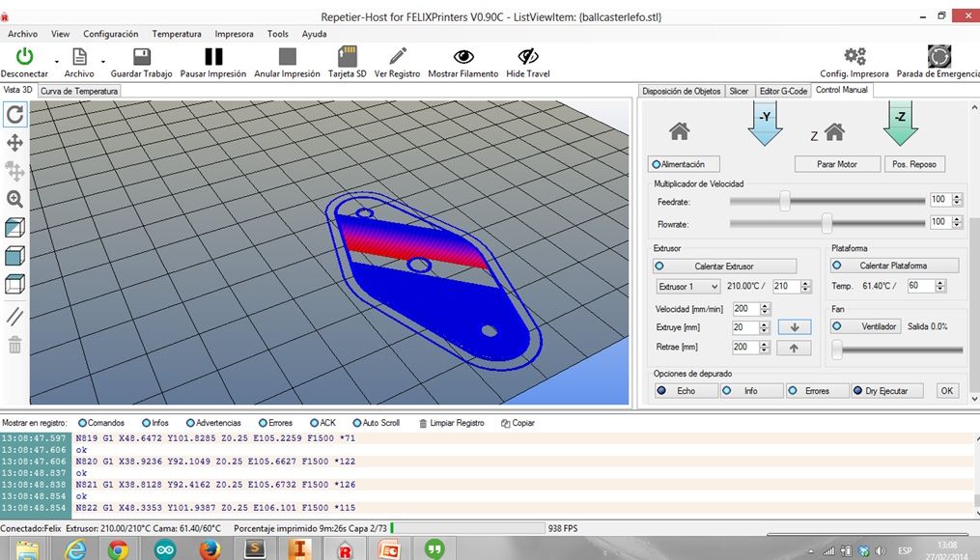Open Config. Impresora gears icon
Image resolution: width=980 pixels, height=560 pixels.
click(x=854, y=56)
